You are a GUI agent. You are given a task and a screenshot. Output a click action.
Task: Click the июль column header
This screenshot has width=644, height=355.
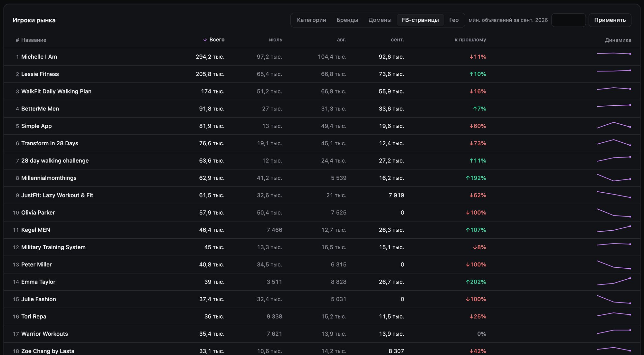[276, 40]
